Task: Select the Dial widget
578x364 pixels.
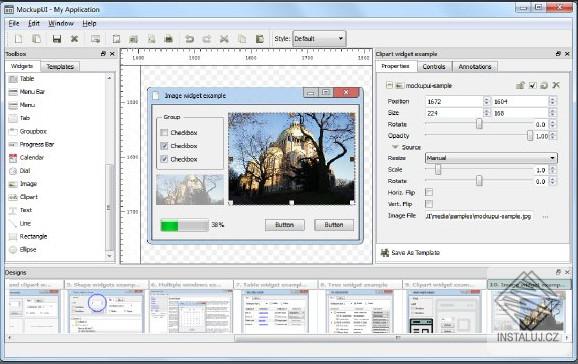Action: coord(20,171)
